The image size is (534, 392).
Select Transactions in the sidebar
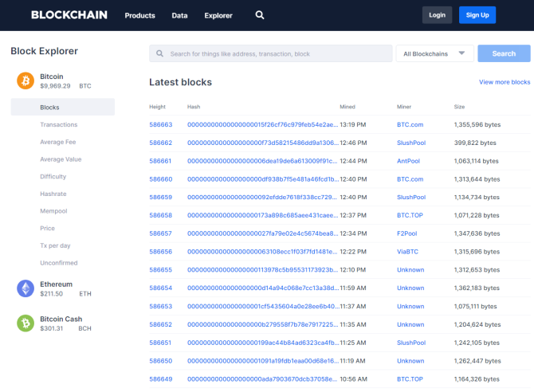pos(58,124)
